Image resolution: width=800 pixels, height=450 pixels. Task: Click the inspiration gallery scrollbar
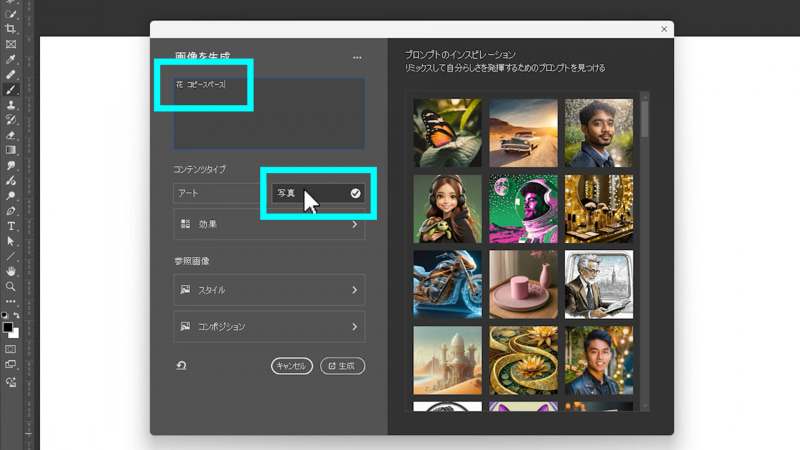(645, 118)
